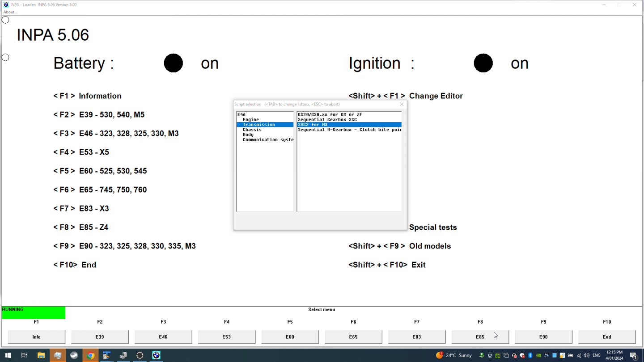This screenshot has width=644, height=362.
Task: Click '< F3 > E46 - 323, 328, 325, 330, M3' text
Action: click(116, 134)
